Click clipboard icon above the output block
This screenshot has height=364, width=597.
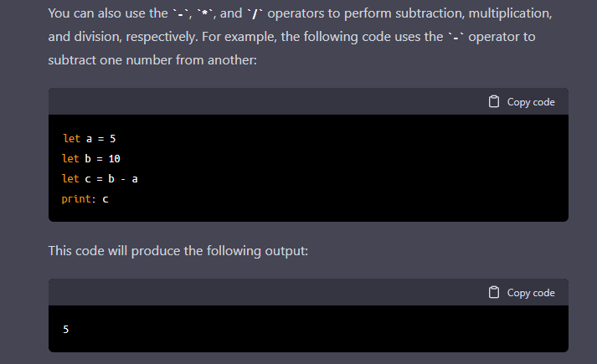494,293
